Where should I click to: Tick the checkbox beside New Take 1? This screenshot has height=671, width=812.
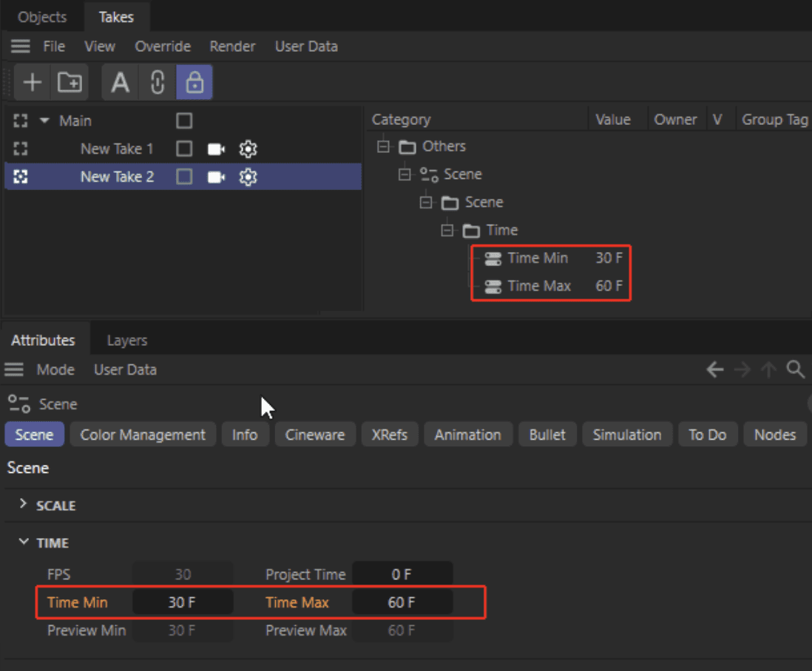pos(184,149)
